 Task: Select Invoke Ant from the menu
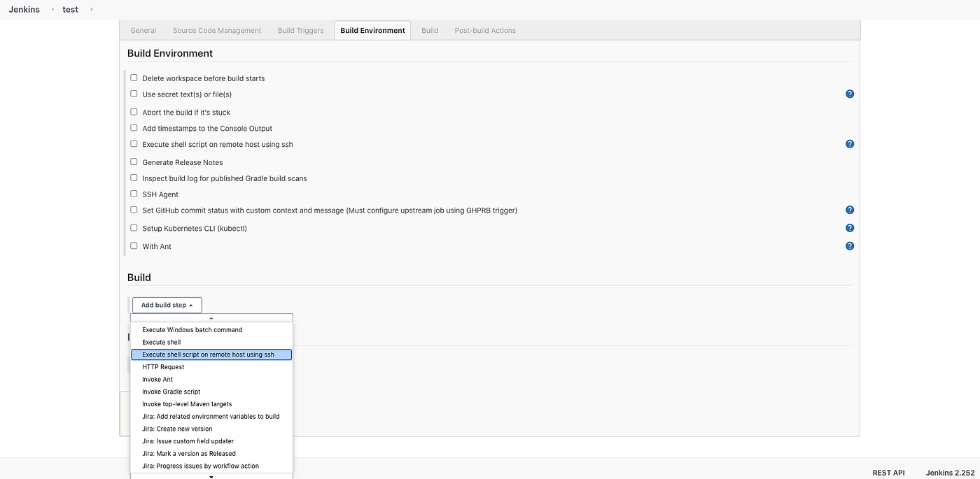211,379
